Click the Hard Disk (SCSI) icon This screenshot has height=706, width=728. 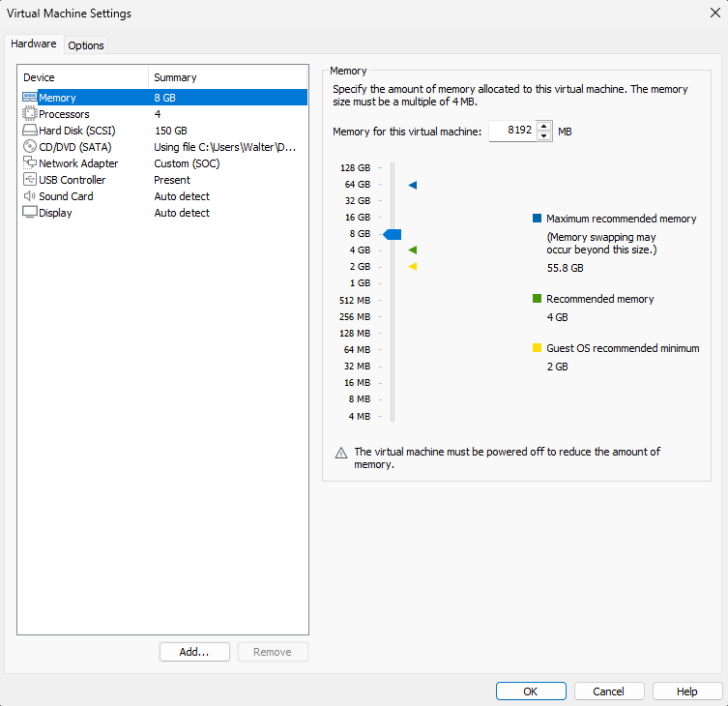pyautogui.click(x=29, y=131)
